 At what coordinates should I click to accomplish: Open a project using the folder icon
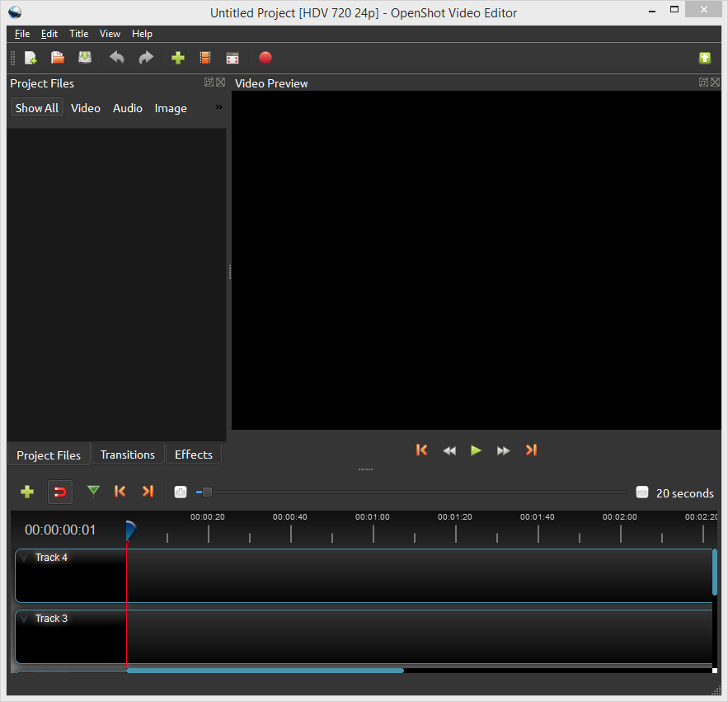click(x=58, y=58)
